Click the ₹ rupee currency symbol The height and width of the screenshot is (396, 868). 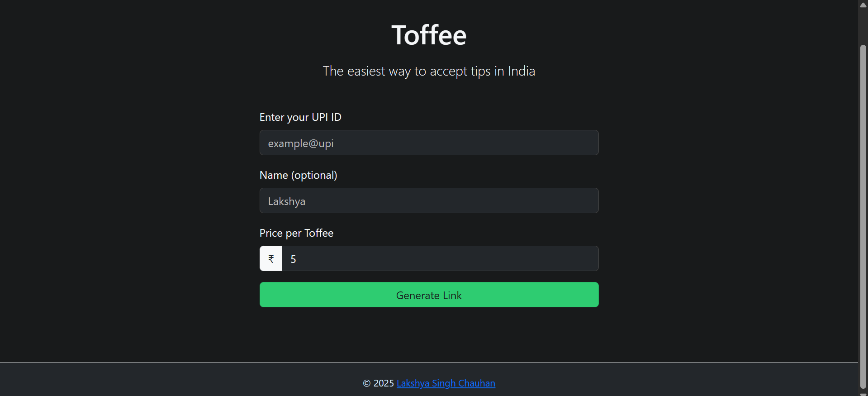pos(270,258)
